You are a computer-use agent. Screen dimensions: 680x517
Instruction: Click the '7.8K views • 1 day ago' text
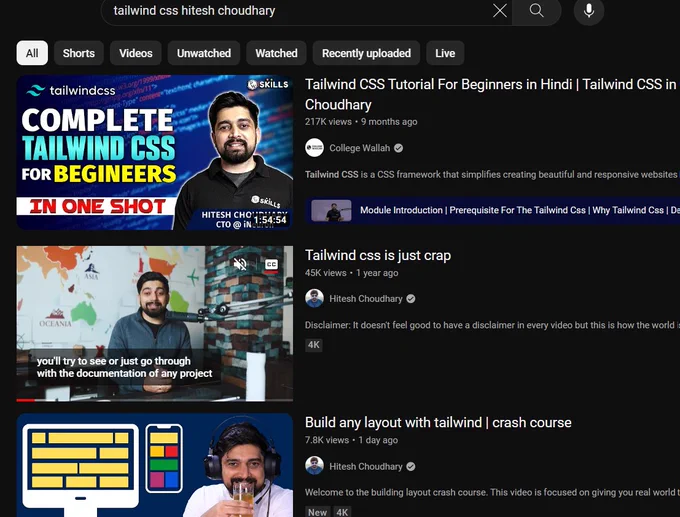point(351,440)
